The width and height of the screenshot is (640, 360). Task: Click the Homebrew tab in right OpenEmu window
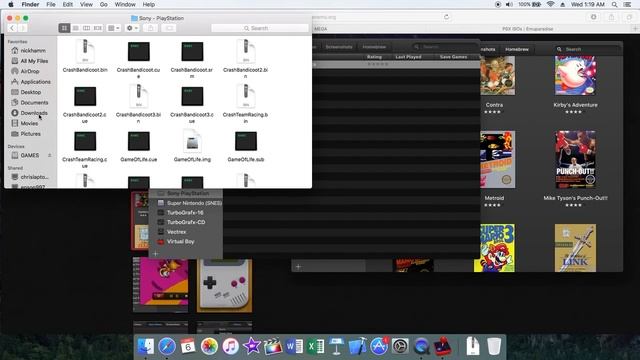pyautogui.click(x=517, y=49)
